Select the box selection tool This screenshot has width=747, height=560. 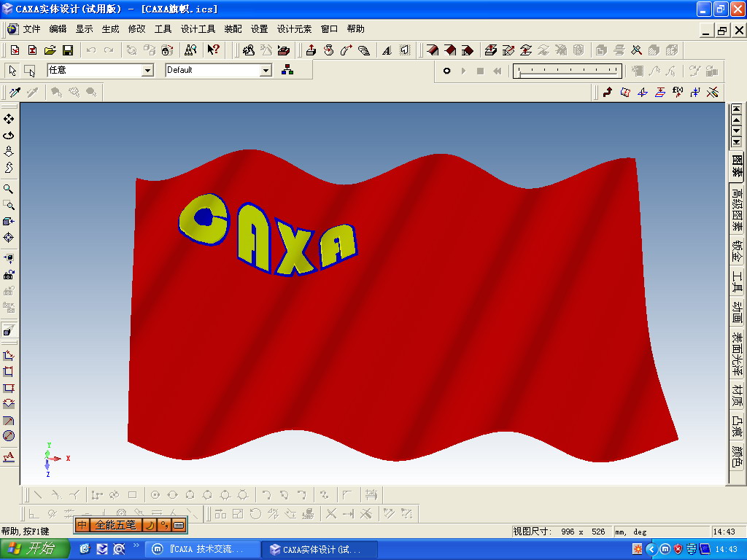(29, 71)
